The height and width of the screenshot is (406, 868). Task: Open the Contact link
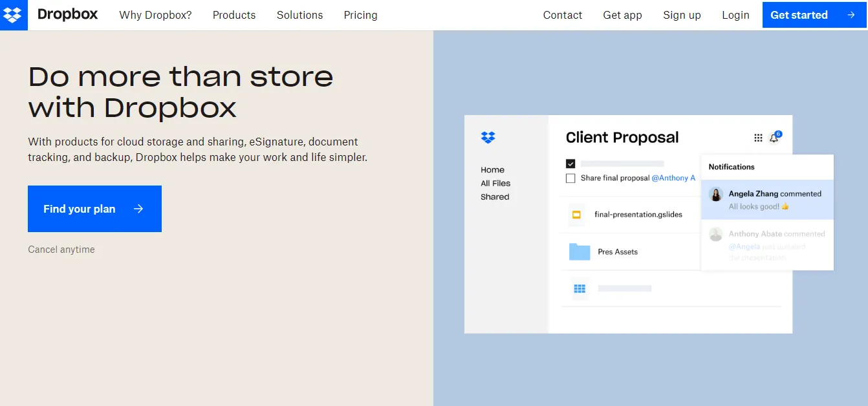(x=563, y=15)
